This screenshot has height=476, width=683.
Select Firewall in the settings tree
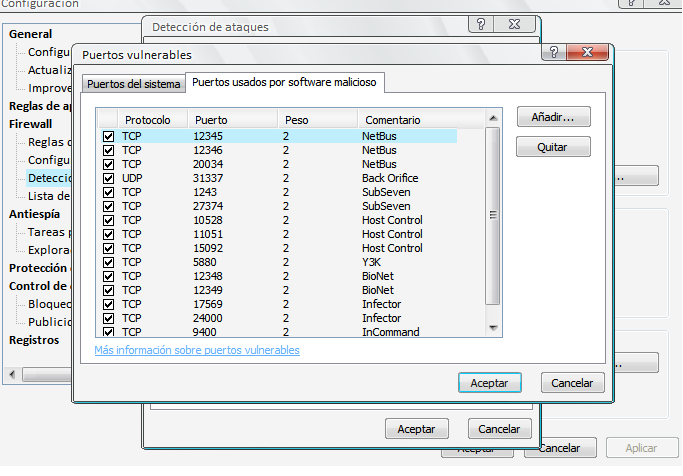coord(30,124)
